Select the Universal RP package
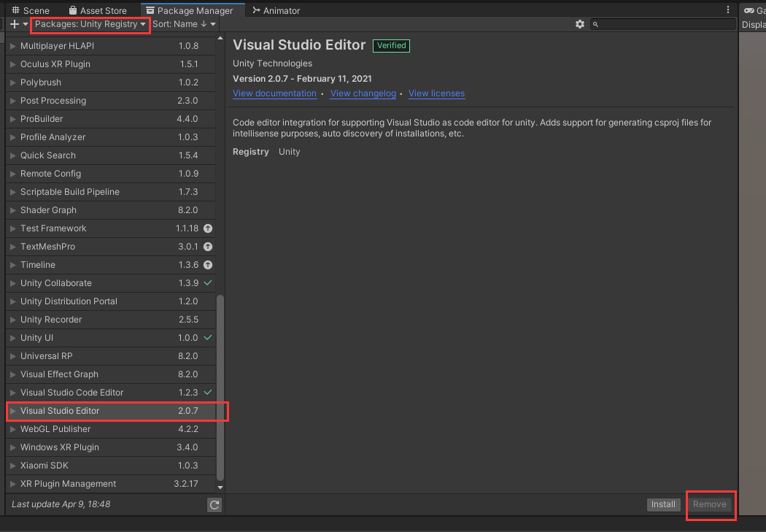Screen dimensions: 766x532 [110, 356]
